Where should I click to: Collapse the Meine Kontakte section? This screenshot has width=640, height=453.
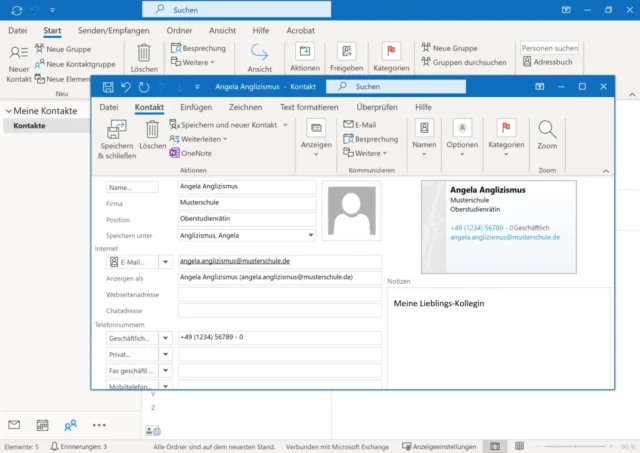[x=7, y=111]
